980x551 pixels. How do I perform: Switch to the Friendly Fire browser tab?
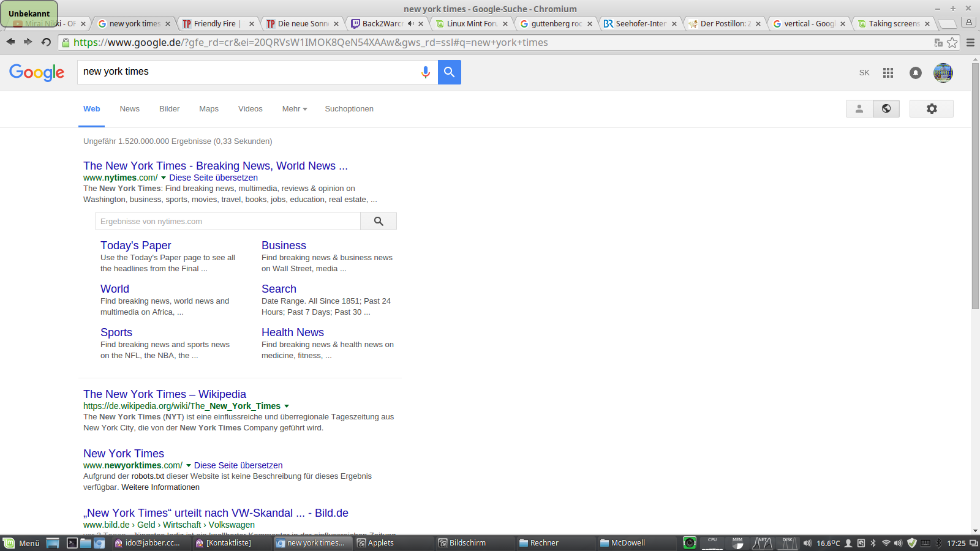(217, 23)
